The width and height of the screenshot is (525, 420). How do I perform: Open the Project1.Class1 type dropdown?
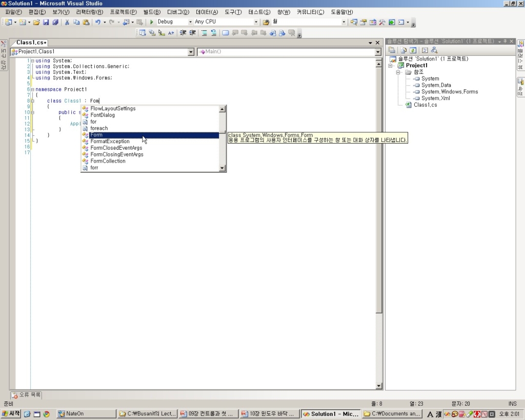[x=191, y=52]
